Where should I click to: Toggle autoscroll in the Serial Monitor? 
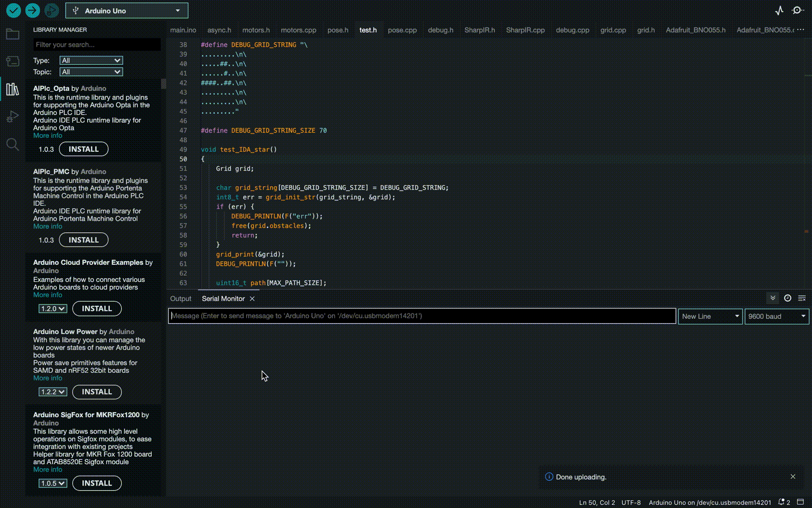772,298
